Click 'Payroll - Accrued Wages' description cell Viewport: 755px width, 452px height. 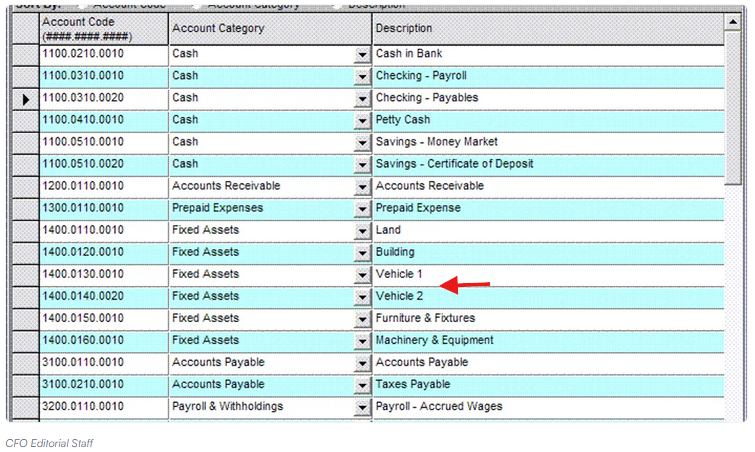(x=548, y=408)
